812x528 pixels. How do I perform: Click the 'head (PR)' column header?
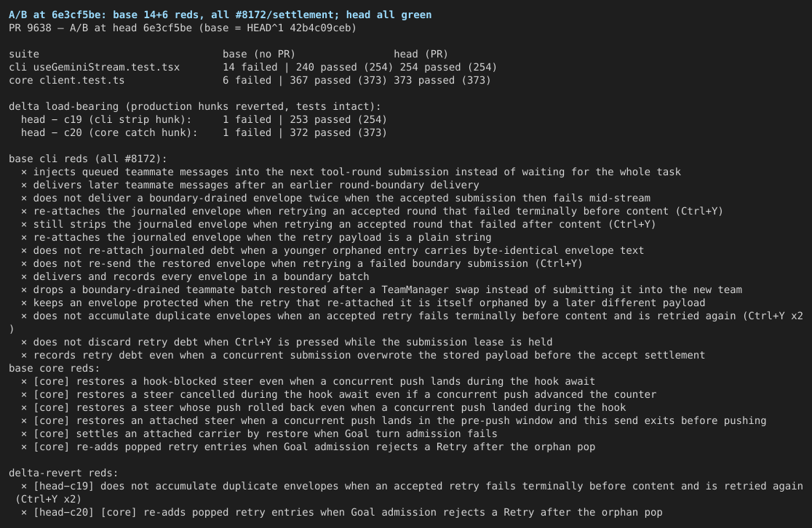(421, 55)
